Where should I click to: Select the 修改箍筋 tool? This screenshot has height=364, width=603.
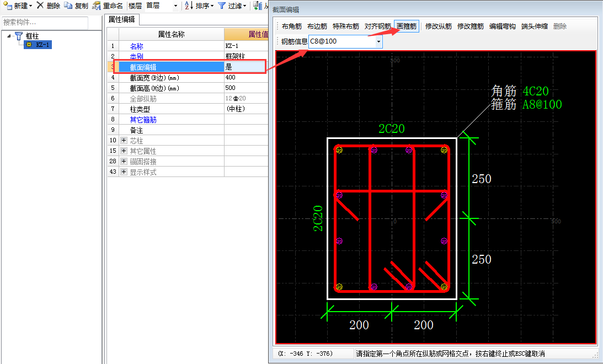471,26
